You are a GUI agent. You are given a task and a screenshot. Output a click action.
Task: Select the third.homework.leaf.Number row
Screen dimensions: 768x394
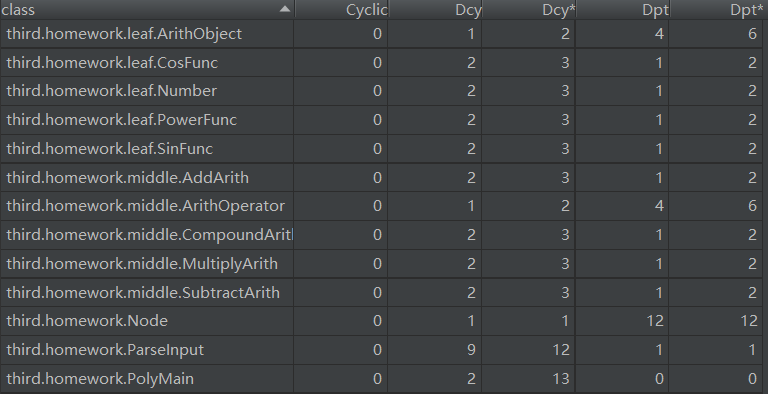[382, 91]
